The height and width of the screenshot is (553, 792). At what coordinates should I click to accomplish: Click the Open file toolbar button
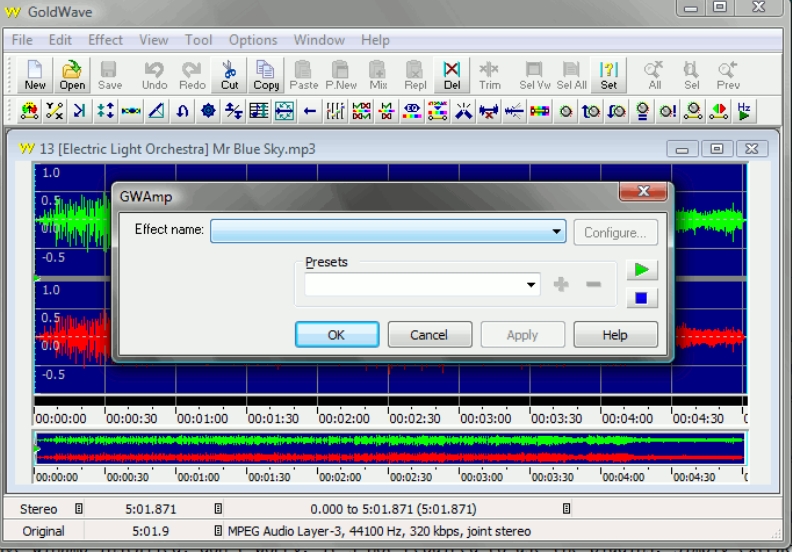click(x=72, y=75)
